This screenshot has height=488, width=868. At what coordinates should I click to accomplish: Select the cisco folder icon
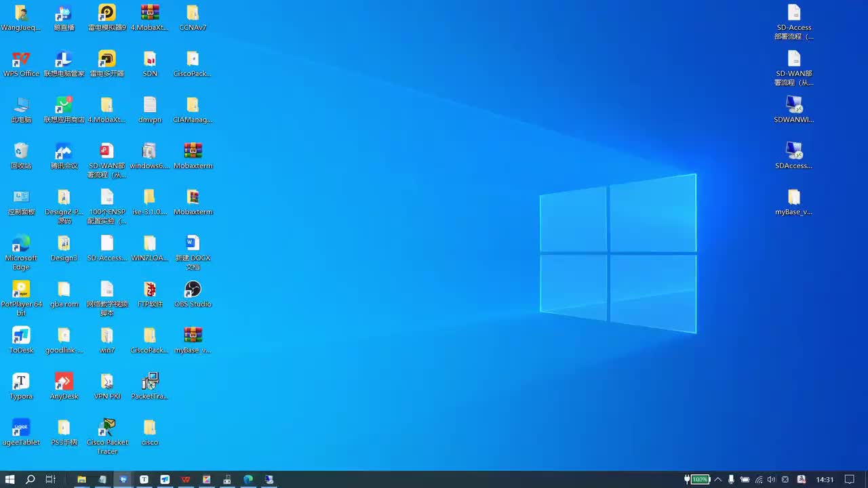[x=150, y=432]
